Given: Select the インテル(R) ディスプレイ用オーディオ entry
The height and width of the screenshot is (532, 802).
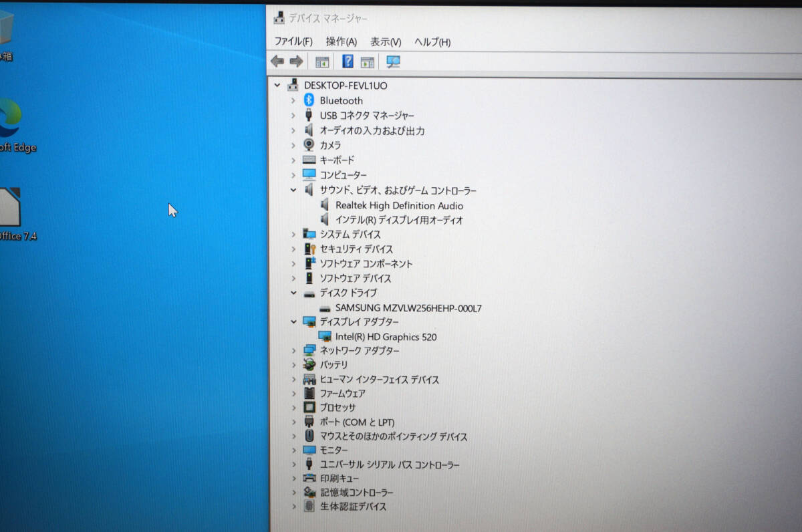Looking at the screenshot, I should click(x=399, y=219).
